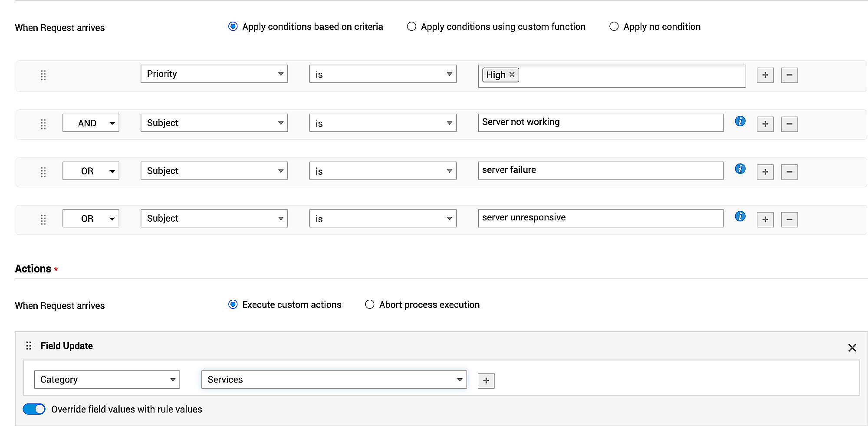Close the Field Update action panel
868x426 pixels.
point(852,347)
